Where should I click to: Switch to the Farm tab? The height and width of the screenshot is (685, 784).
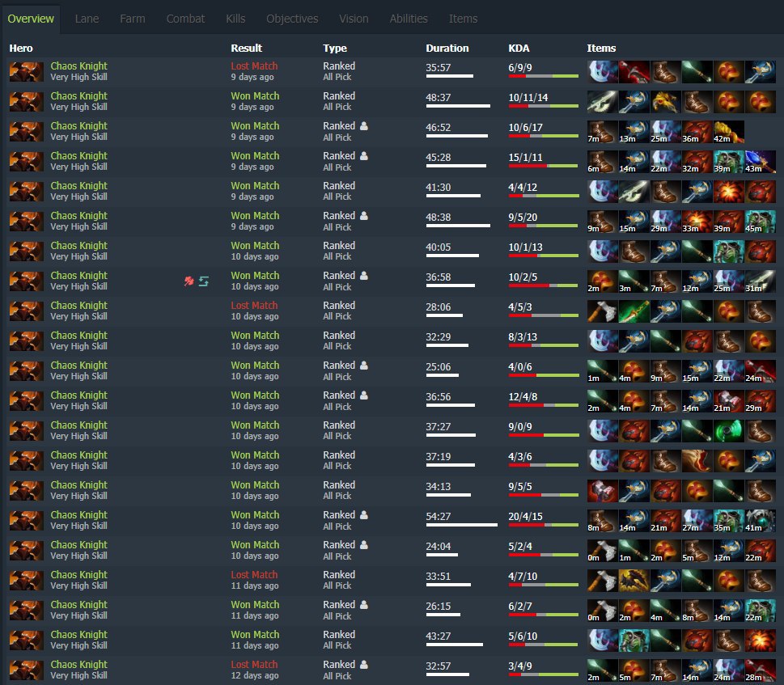(x=133, y=19)
